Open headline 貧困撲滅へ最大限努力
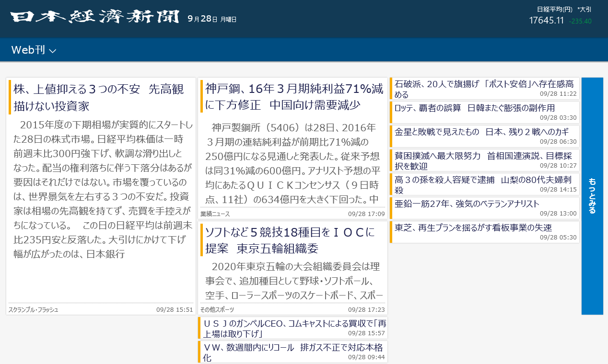Viewport: 608px width, 364px height. pos(484,160)
